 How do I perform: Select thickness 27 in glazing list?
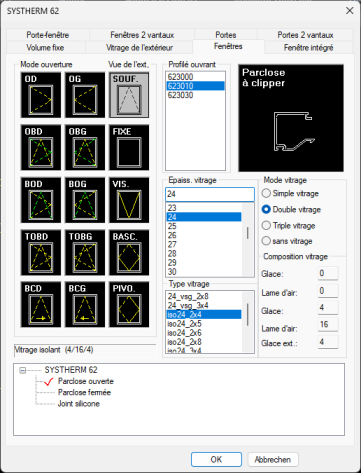click(x=204, y=244)
